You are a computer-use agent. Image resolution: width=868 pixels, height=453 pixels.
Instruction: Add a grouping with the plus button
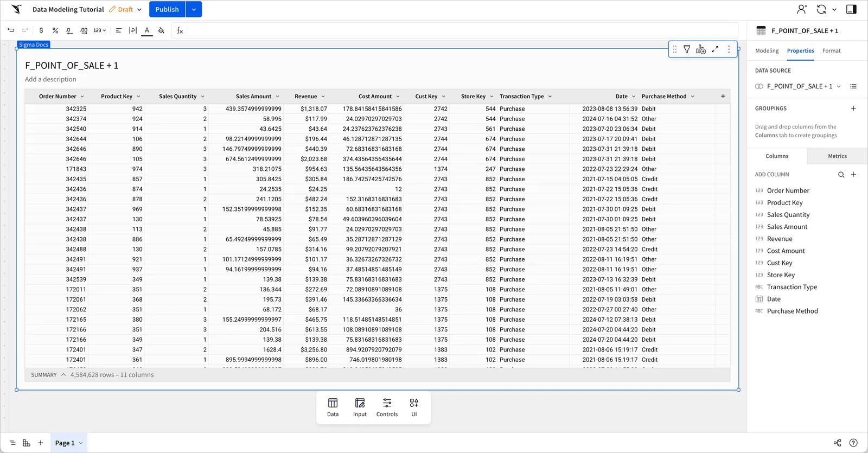point(853,109)
